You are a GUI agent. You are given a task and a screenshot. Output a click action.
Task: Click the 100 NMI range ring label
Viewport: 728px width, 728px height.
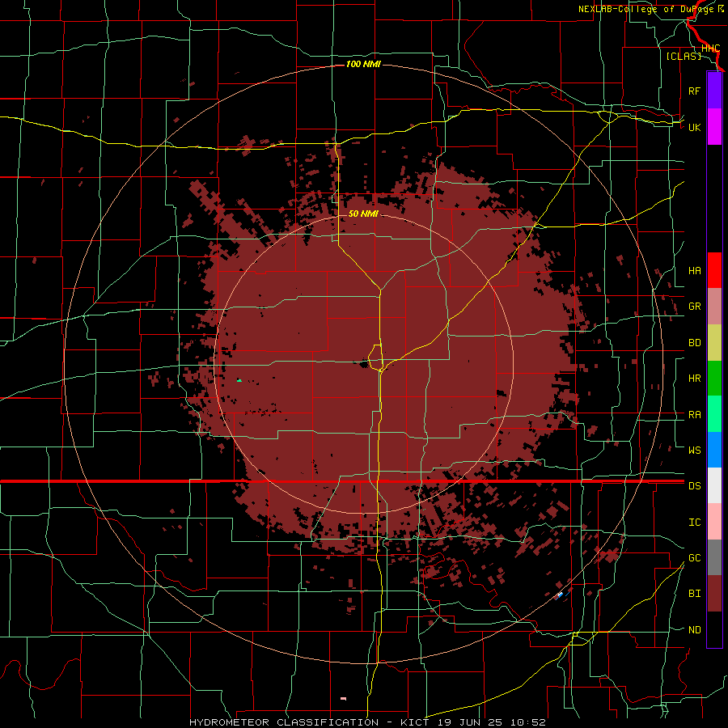coord(363,64)
